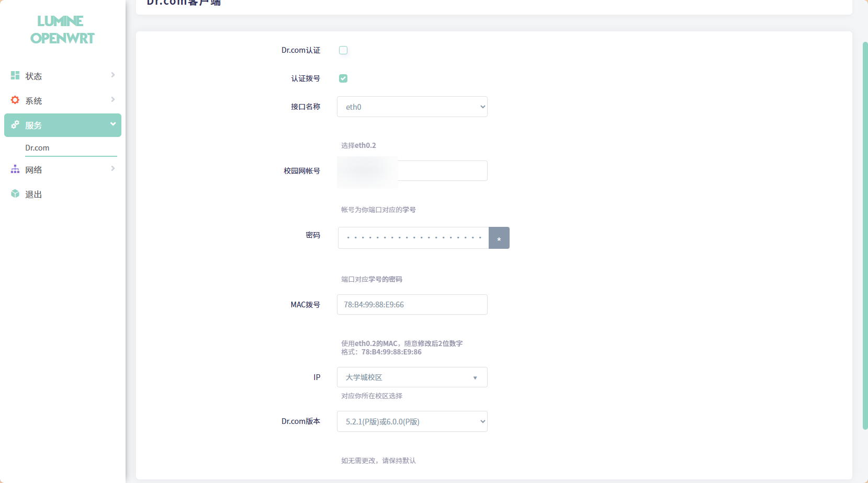Click the 退出 logout link

click(33, 194)
